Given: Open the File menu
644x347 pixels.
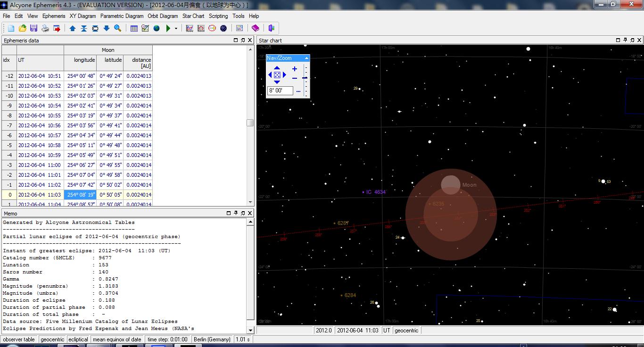Looking at the screenshot, I should (x=7, y=16).
